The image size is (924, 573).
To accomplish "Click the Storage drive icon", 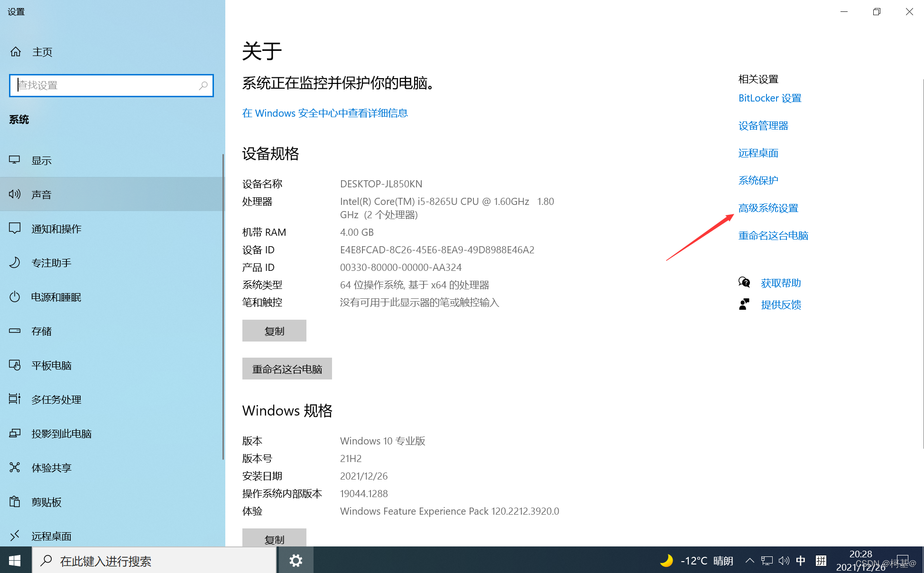I will 15,331.
